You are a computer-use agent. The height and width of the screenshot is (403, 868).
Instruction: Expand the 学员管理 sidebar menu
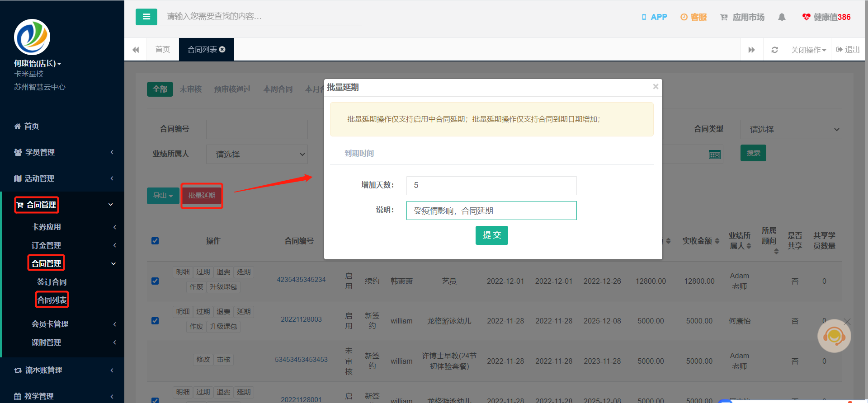coord(62,152)
